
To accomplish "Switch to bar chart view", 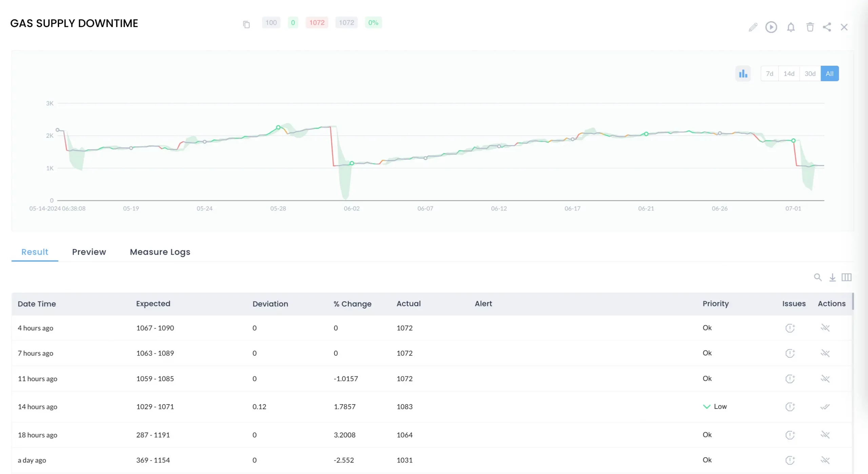I will [x=743, y=73].
